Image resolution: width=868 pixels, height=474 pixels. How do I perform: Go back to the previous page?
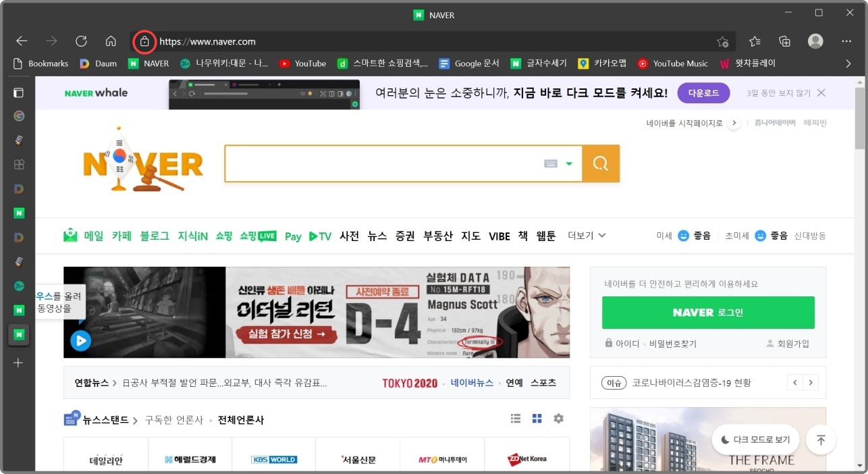coord(22,41)
